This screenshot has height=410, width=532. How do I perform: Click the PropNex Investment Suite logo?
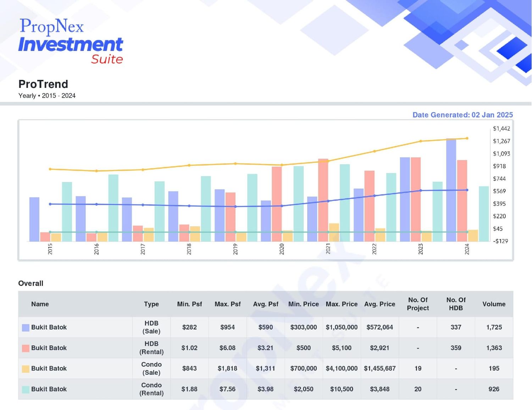click(71, 41)
